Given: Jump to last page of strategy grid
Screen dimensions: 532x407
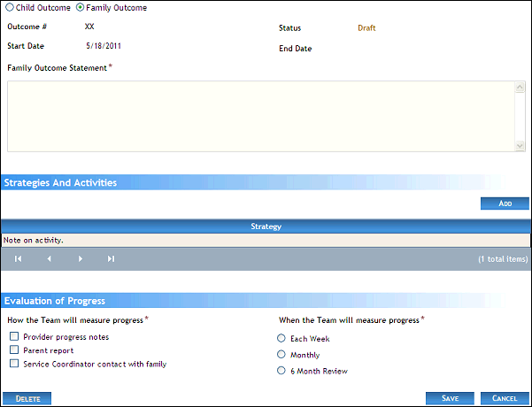Looking at the screenshot, I should click(x=112, y=259).
